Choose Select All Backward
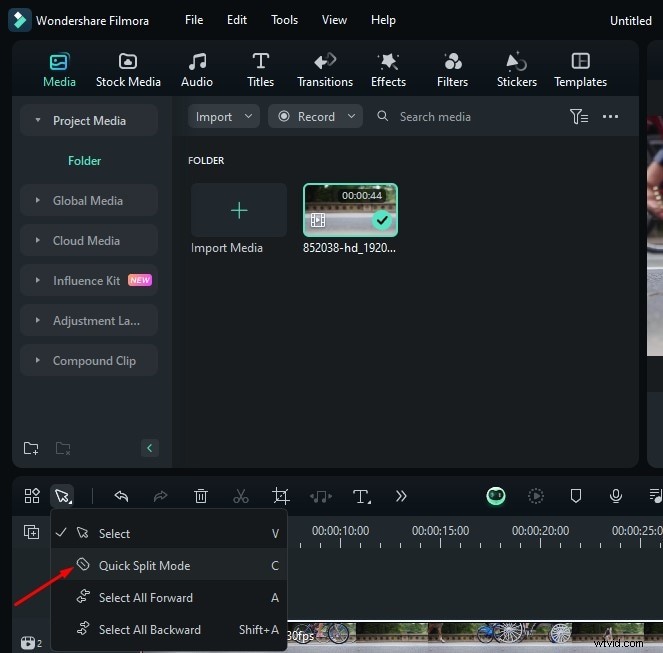 [x=169, y=629]
